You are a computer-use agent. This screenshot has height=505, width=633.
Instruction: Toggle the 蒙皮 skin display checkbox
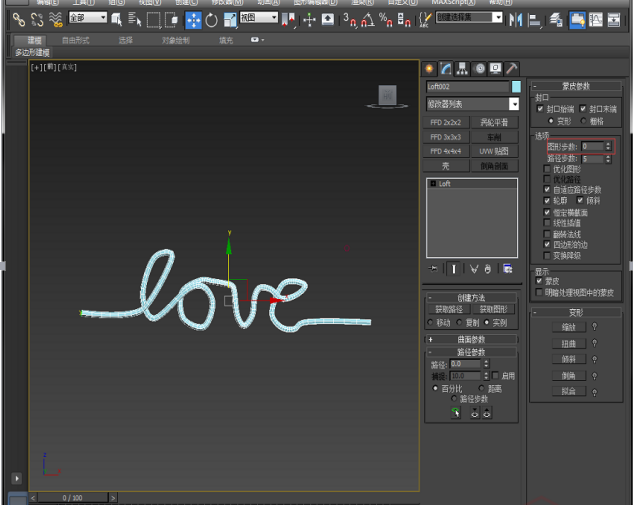pos(539,281)
